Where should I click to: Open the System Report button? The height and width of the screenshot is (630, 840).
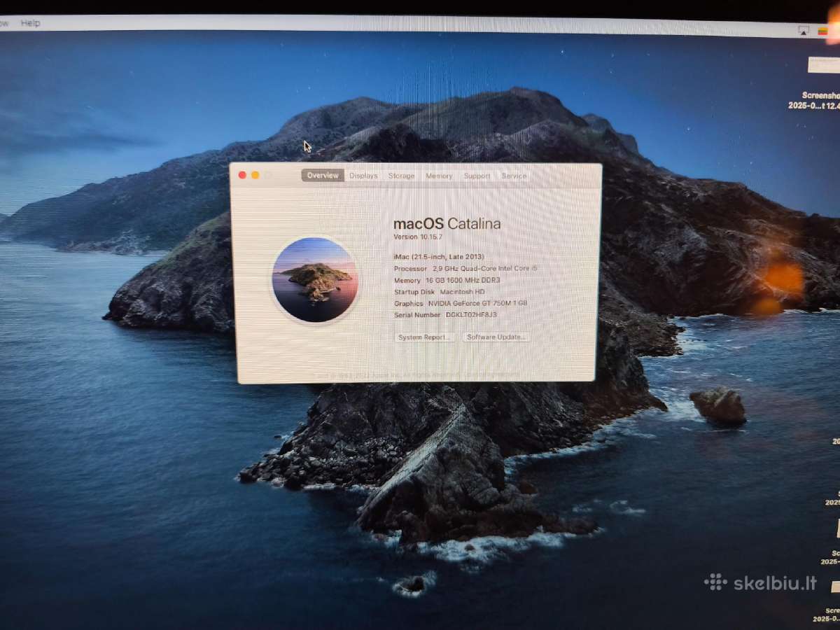[x=424, y=337]
